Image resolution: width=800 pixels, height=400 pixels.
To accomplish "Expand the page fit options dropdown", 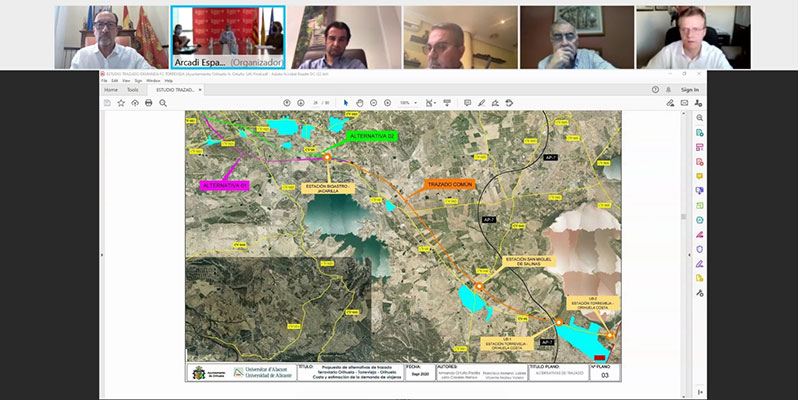I will 432,102.
